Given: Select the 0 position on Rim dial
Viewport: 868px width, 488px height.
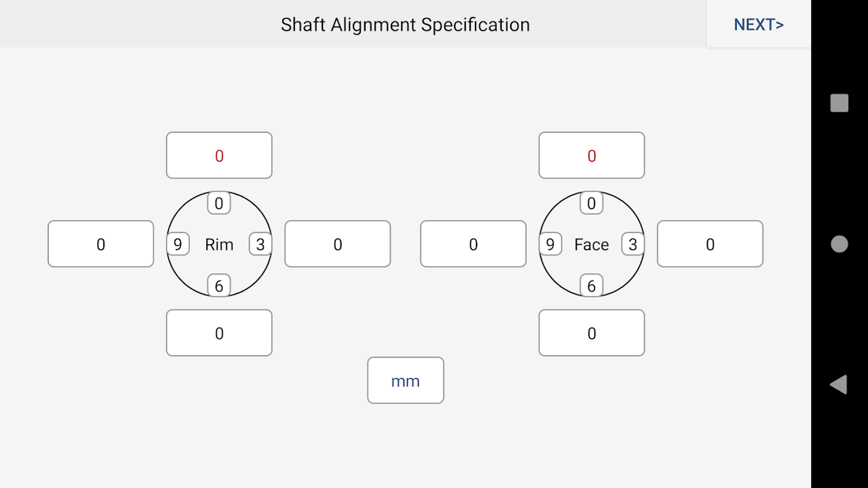Looking at the screenshot, I should (x=219, y=203).
